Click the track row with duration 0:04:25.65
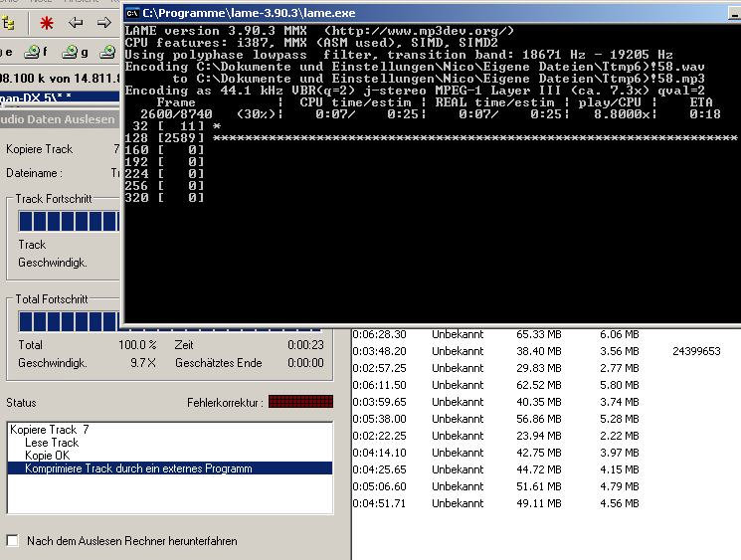Image resolution: width=741 pixels, height=560 pixels. point(546,469)
